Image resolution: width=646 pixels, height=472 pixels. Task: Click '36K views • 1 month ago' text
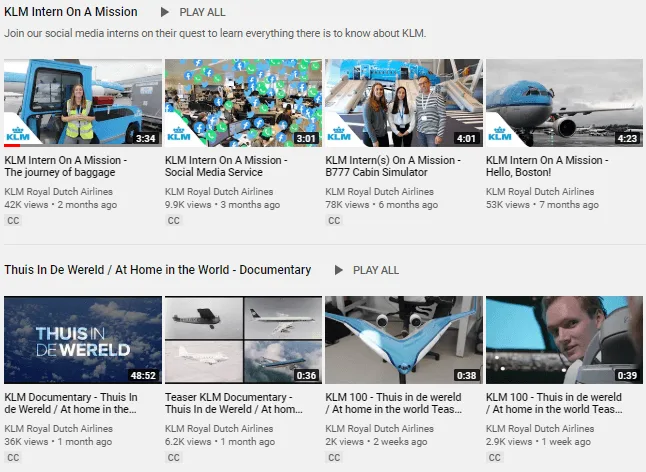click(58, 442)
